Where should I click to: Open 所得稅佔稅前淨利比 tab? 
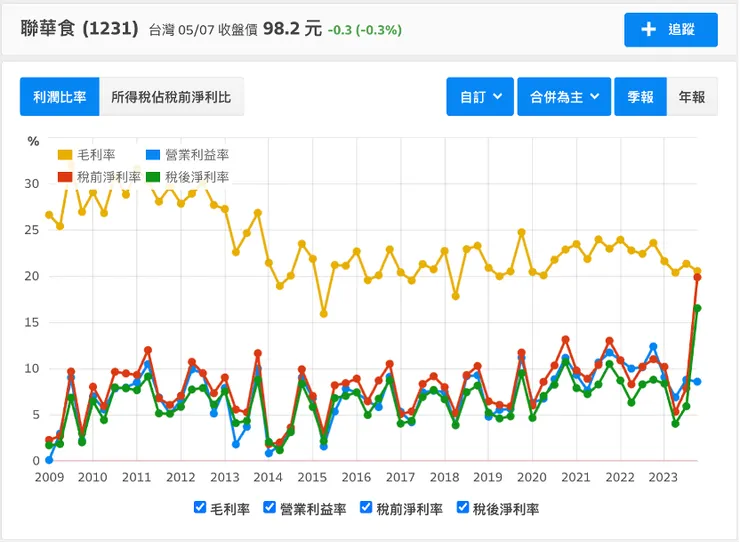click(x=171, y=97)
